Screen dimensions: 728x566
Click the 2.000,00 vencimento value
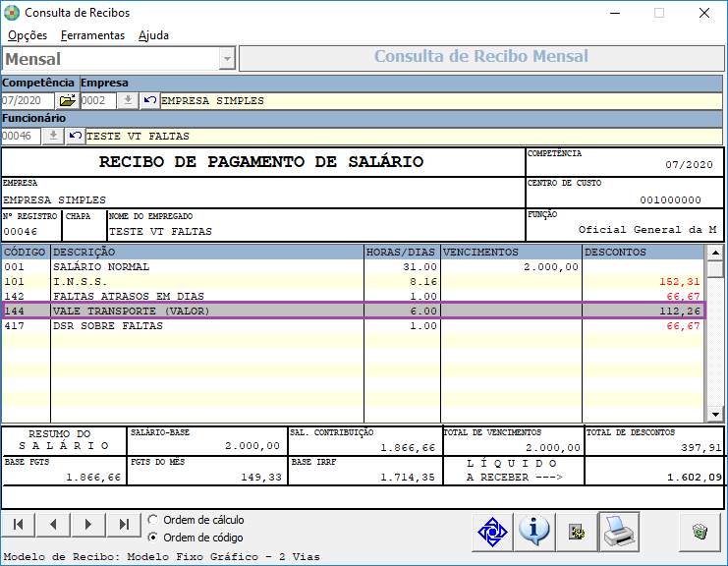pos(551,267)
